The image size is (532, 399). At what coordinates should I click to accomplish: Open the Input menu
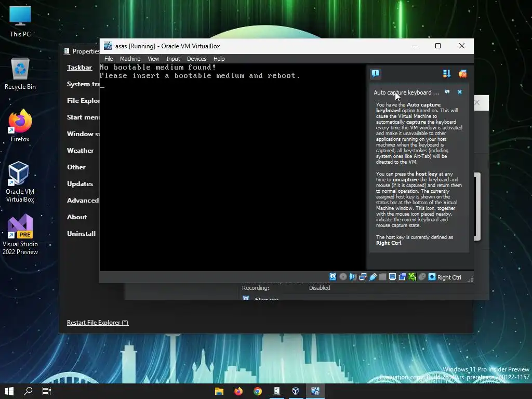173,59
